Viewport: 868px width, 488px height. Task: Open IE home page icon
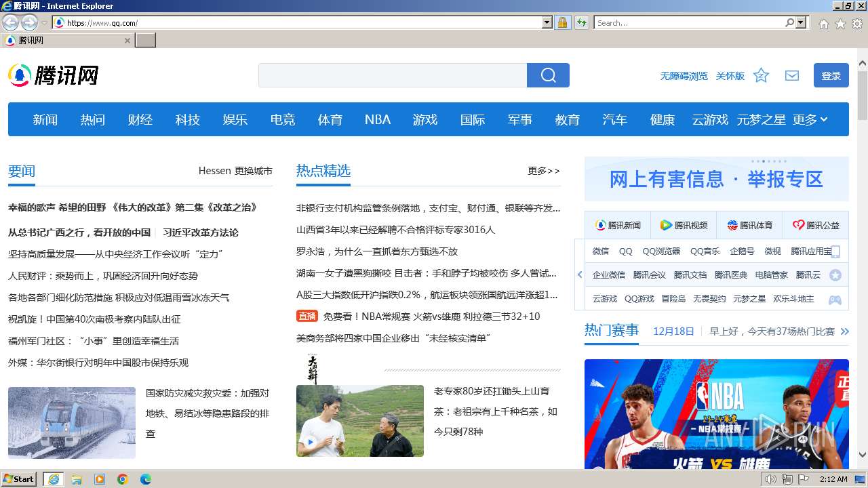(823, 23)
